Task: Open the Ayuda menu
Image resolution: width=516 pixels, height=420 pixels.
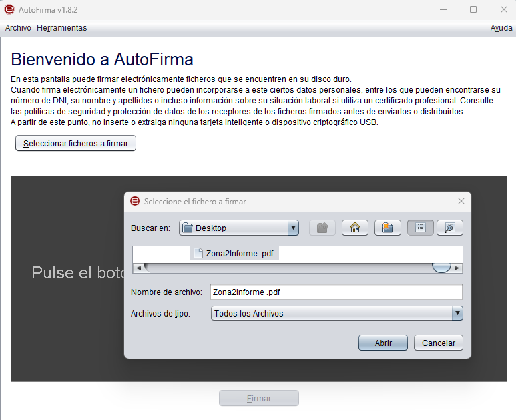Action: (x=501, y=28)
